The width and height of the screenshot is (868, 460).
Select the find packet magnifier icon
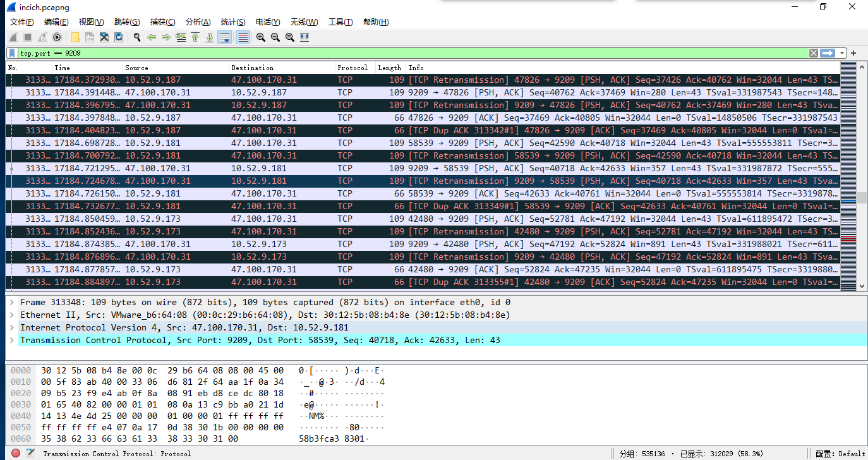point(136,37)
